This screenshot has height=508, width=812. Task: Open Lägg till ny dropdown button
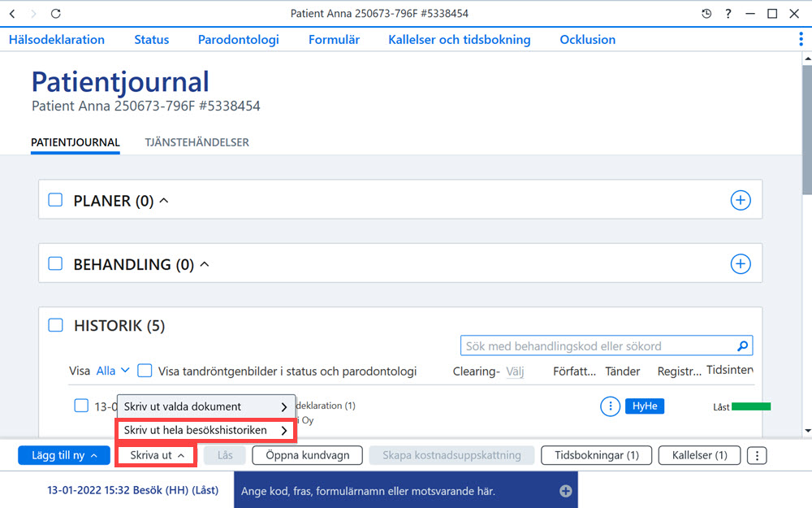point(64,455)
